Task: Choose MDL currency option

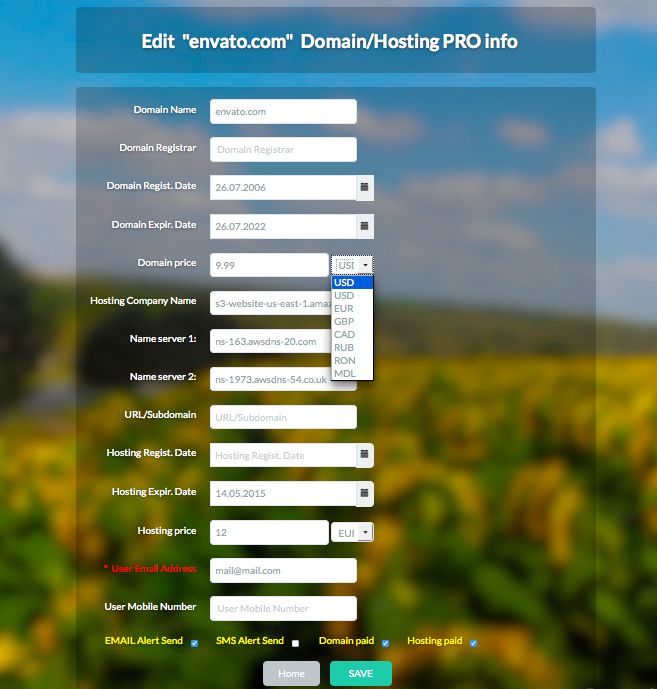Action: coord(344,373)
